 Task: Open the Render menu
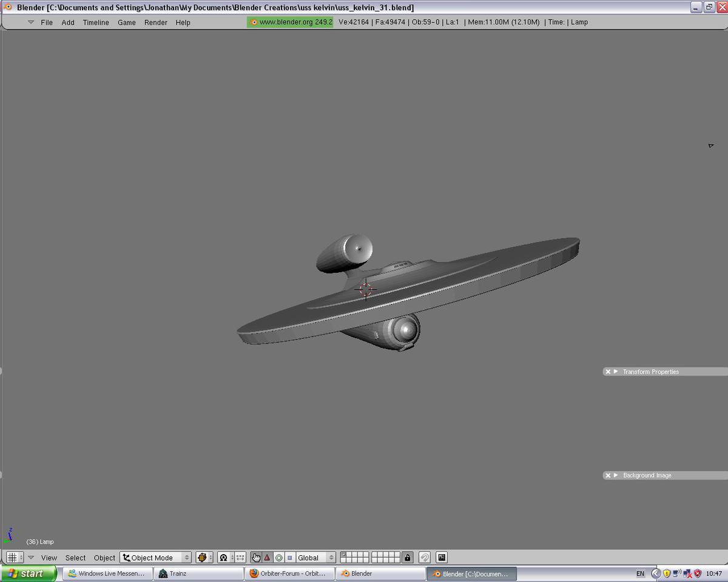(x=156, y=22)
